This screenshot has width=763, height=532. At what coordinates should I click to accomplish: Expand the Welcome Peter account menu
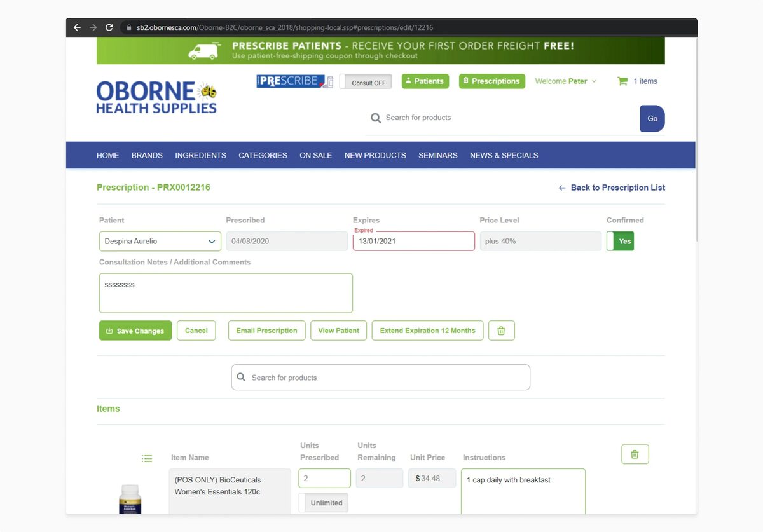pos(565,81)
